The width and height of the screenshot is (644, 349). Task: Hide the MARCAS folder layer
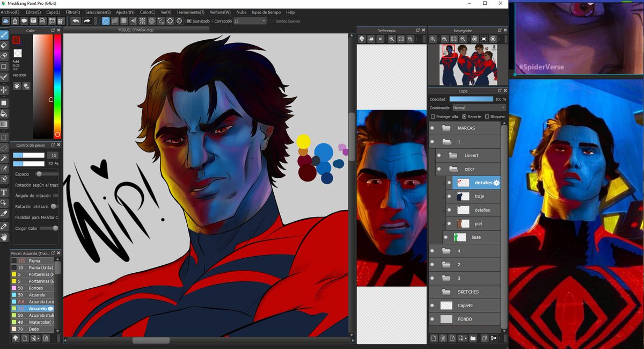click(x=432, y=128)
